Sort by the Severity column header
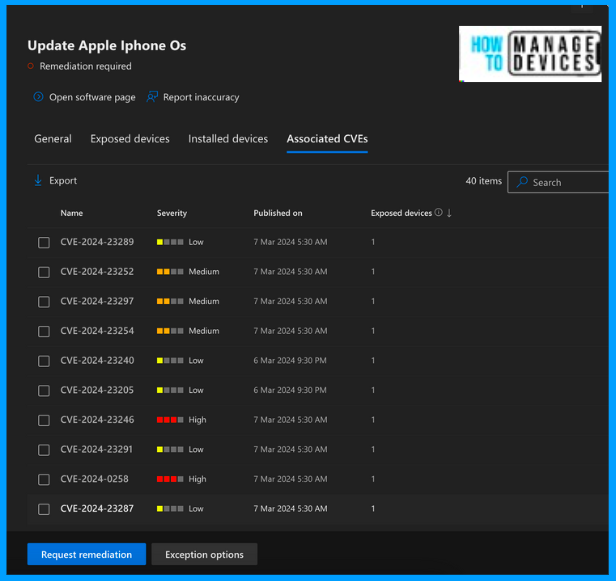 [x=172, y=213]
